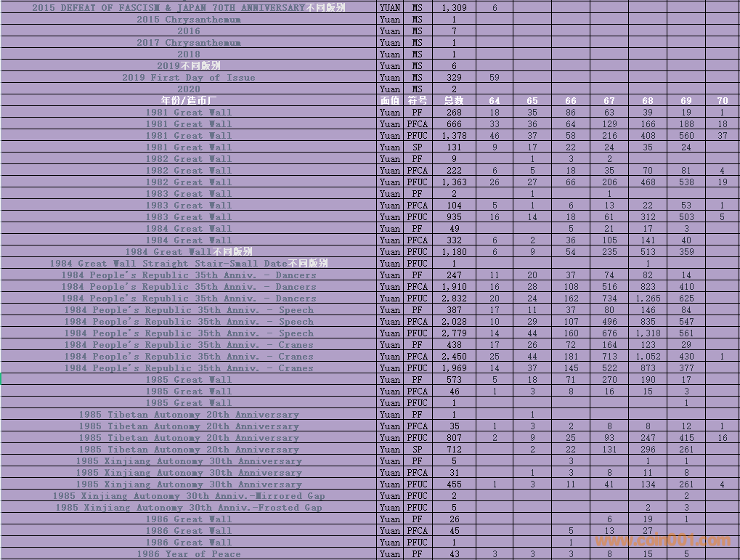Click the grade 70 column header

click(722, 101)
